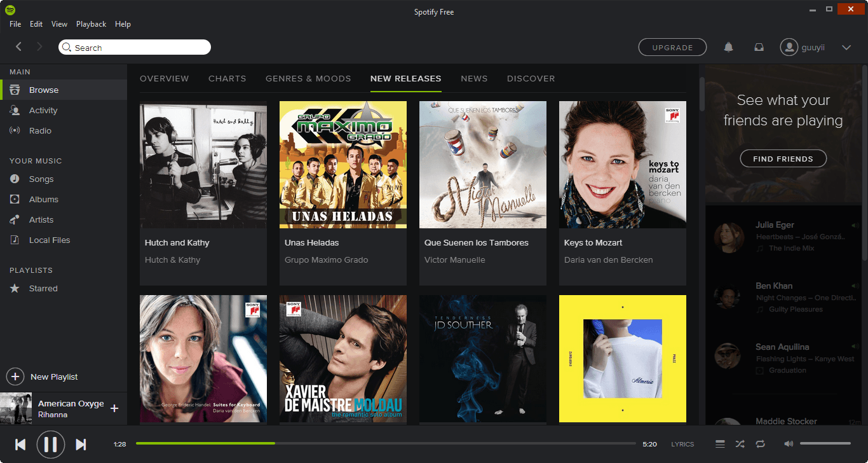
Task: Open the Playback menu
Action: 92,24
